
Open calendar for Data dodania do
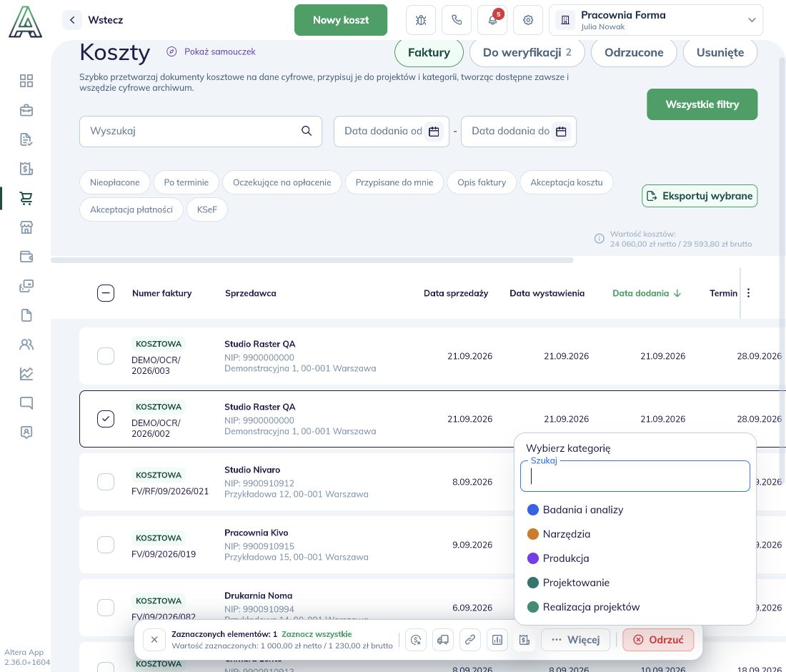tap(562, 132)
